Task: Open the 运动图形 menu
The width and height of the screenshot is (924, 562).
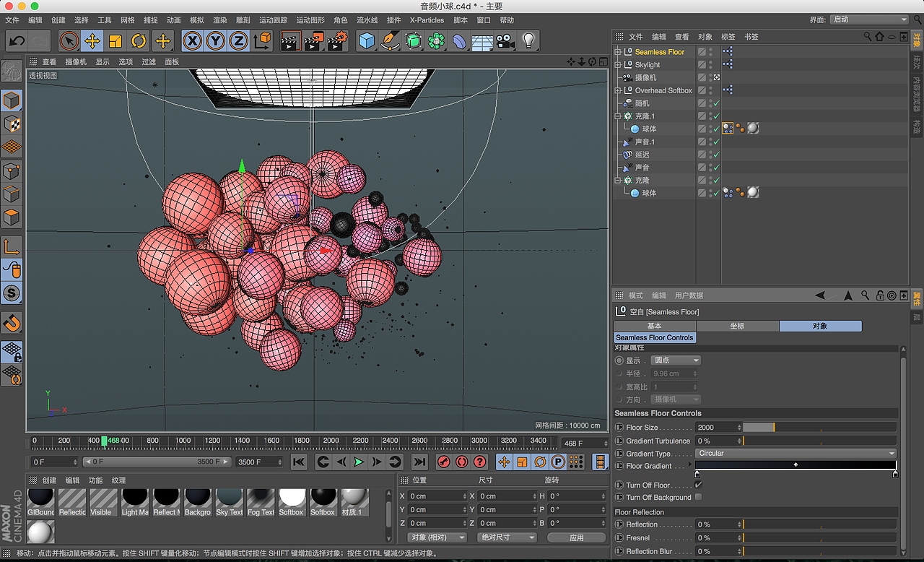Action: 310,20
